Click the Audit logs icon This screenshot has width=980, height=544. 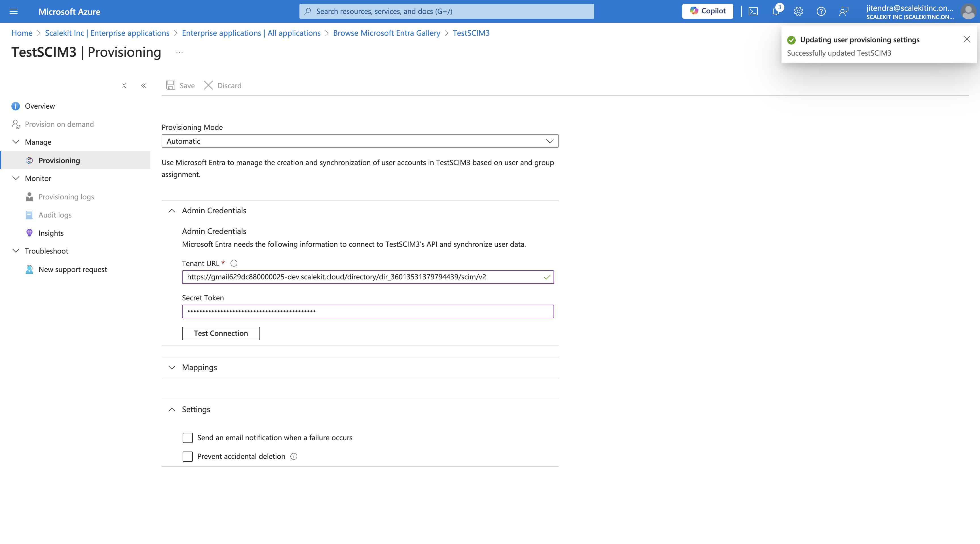coord(29,215)
